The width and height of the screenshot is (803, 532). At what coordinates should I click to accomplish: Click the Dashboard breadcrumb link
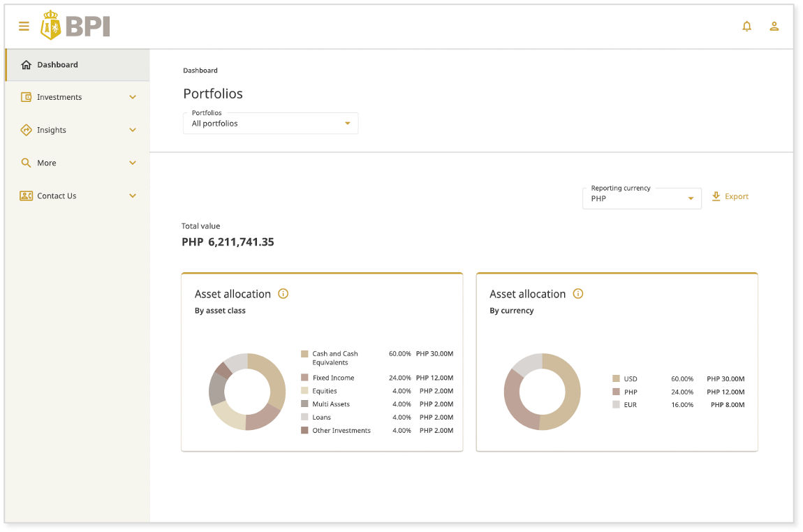coord(200,71)
